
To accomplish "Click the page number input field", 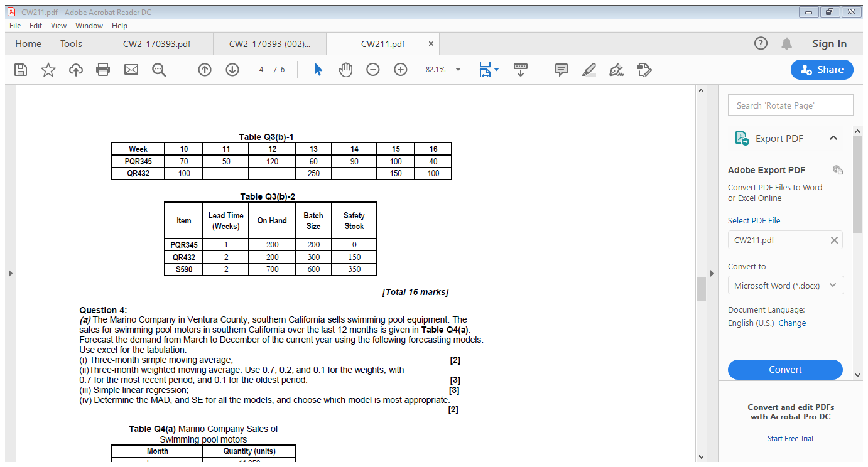I will point(261,70).
